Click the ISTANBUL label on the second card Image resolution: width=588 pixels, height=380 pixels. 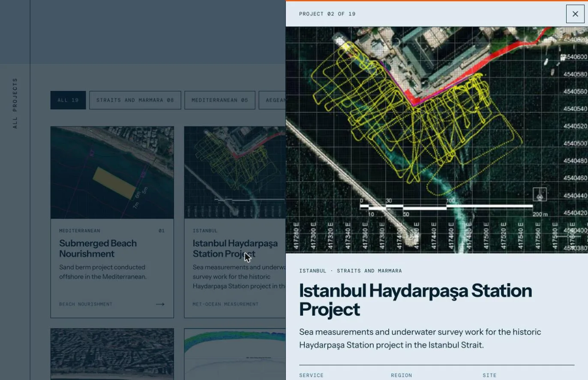tap(205, 231)
